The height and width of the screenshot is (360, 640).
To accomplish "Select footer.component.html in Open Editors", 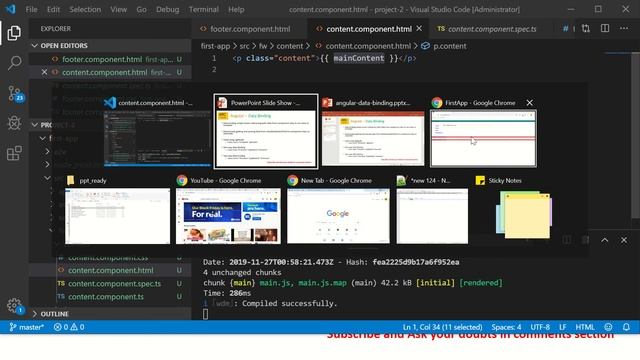I will 110,59.
